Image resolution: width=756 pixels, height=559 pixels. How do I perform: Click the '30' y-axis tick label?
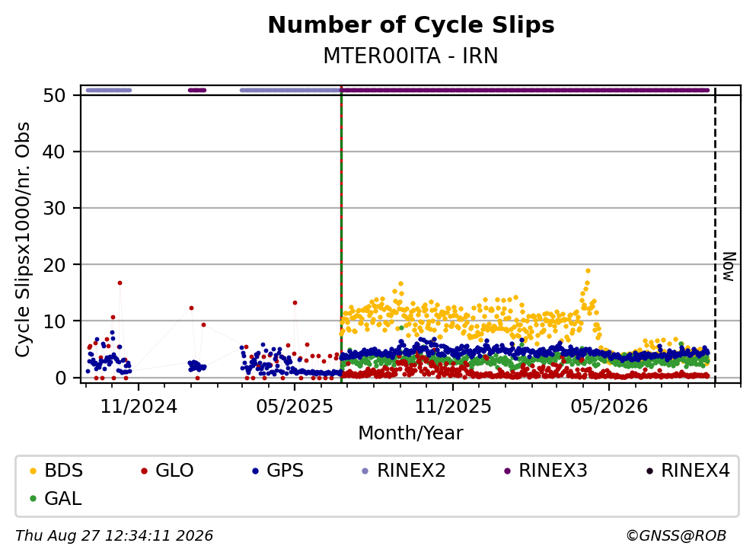click(54, 209)
